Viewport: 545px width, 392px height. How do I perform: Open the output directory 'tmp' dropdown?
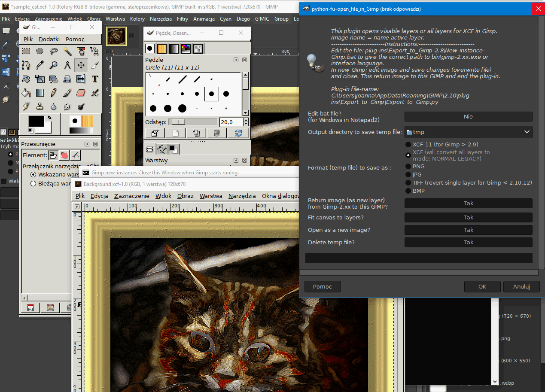click(x=468, y=132)
